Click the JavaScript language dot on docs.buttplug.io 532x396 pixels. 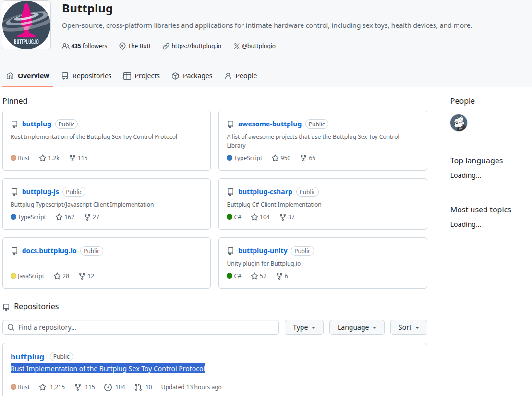coord(13,276)
